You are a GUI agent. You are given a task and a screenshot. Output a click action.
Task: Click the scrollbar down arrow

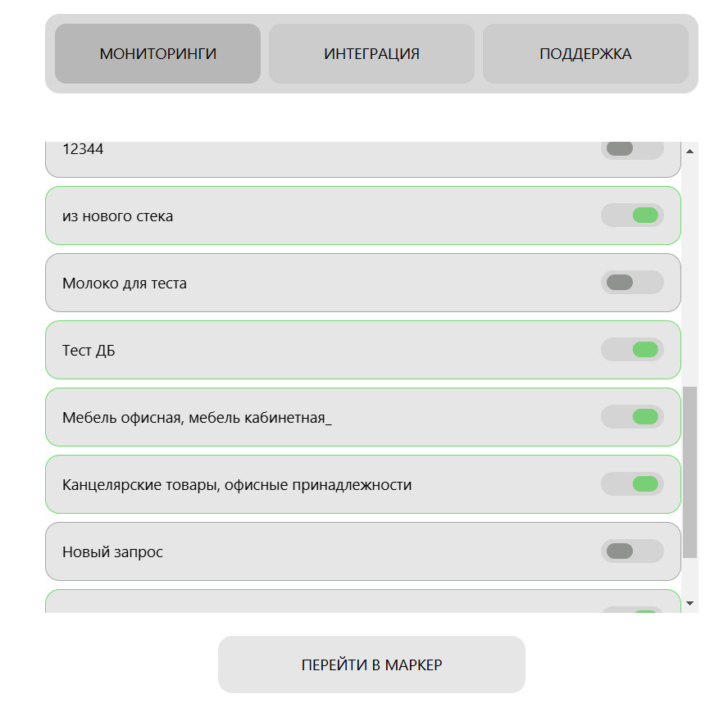(689, 603)
